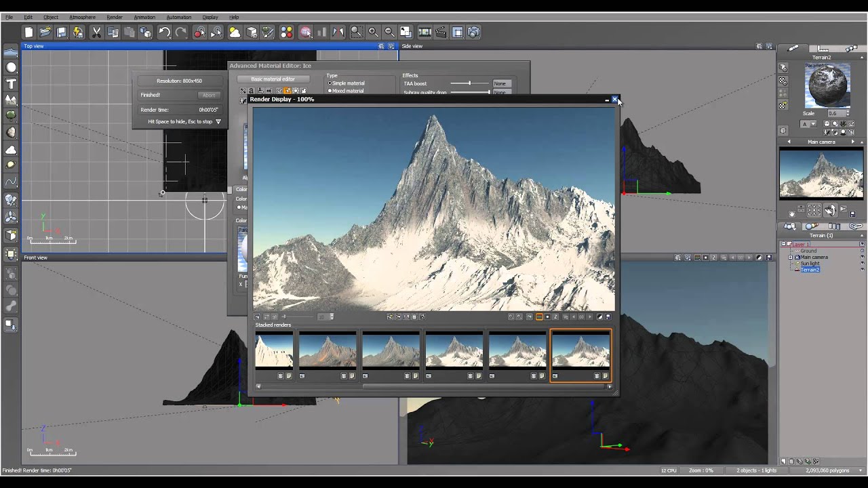Toggle visibility eye of Sun light
Image resolution: width=868 pixels, height=488 pixels.
click(x=863, y=264)
